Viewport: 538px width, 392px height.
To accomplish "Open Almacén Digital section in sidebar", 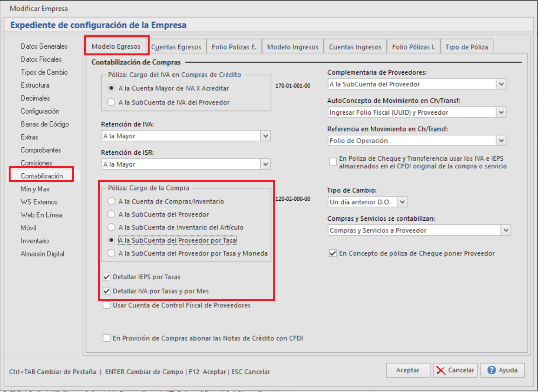I will [x=42, y=254].
